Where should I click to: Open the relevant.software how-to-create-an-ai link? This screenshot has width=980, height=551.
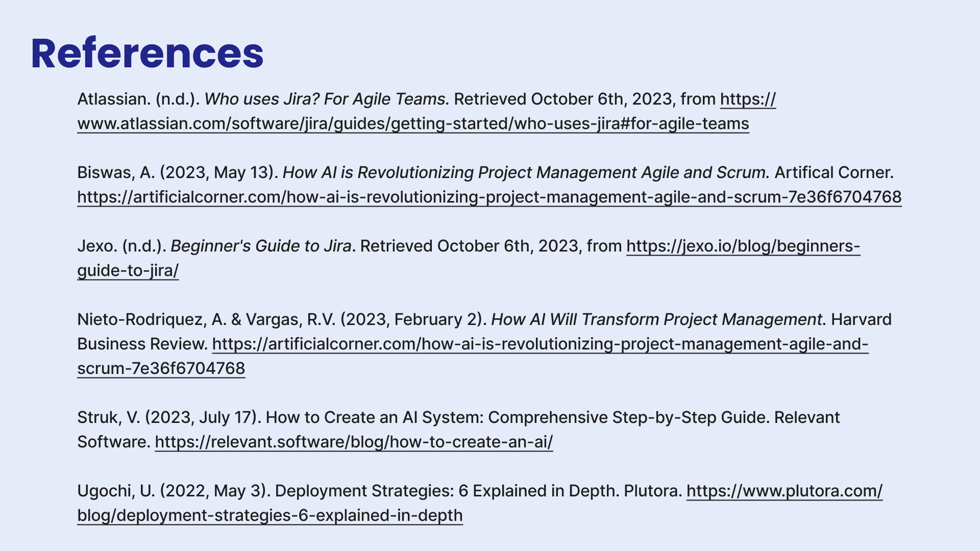pyautogui.click(x=354, y=442)
